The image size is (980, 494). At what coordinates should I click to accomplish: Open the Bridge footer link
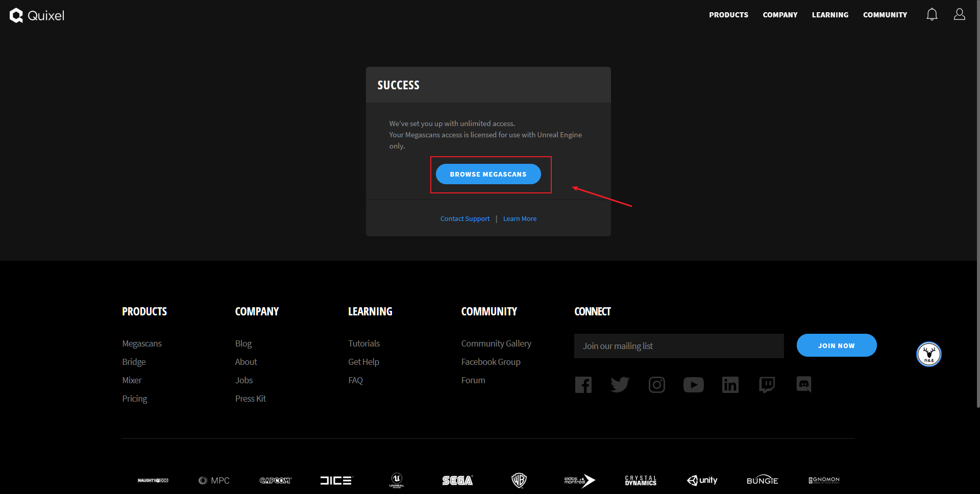pyautogui.click(x=134, y=362)
